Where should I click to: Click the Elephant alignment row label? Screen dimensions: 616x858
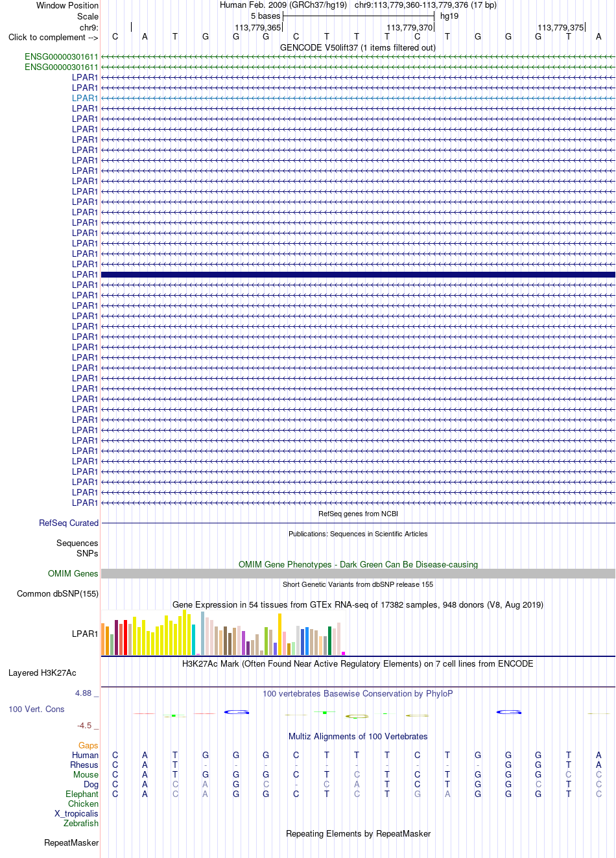click(x=82, y=794)
